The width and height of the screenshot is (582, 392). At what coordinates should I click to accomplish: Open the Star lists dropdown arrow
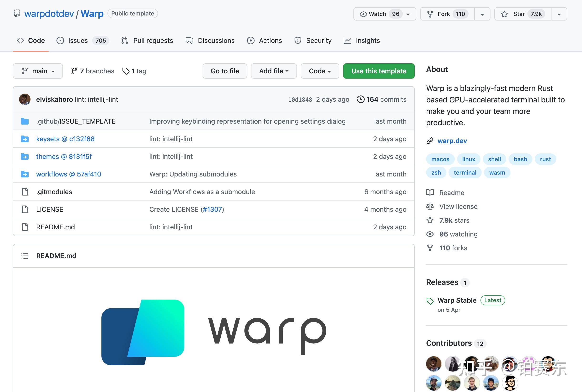(559, 14)
